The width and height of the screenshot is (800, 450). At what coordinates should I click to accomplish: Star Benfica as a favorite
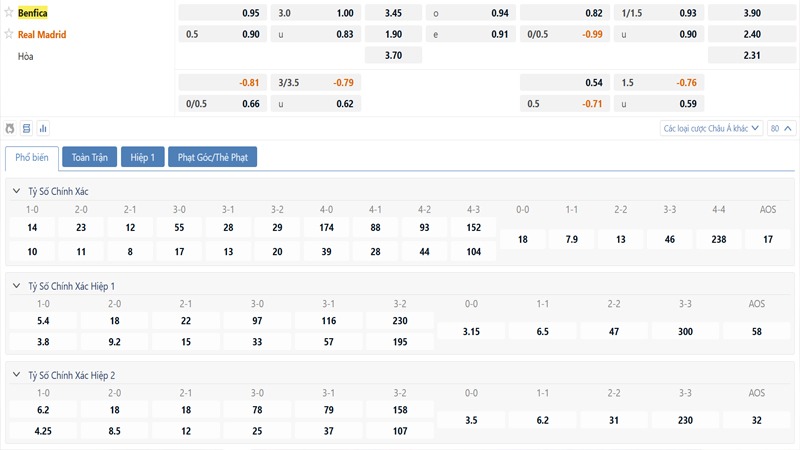point(9,13)
